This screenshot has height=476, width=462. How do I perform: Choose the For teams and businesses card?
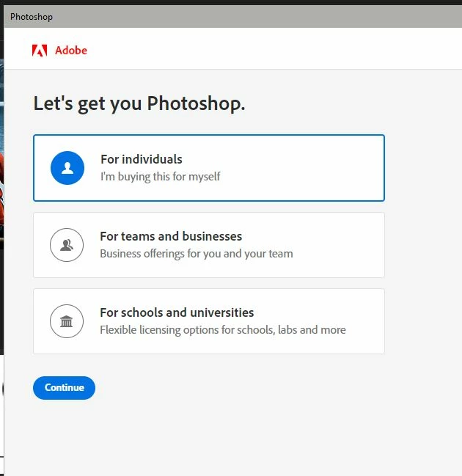(209, 245)
